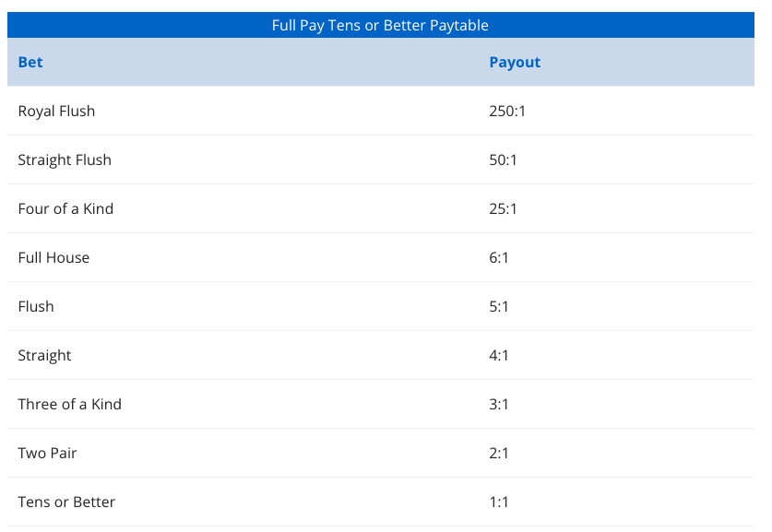Click the 3:1 payout value
Viewport: 772px width, 532px height.
click(x=499, y=405)
